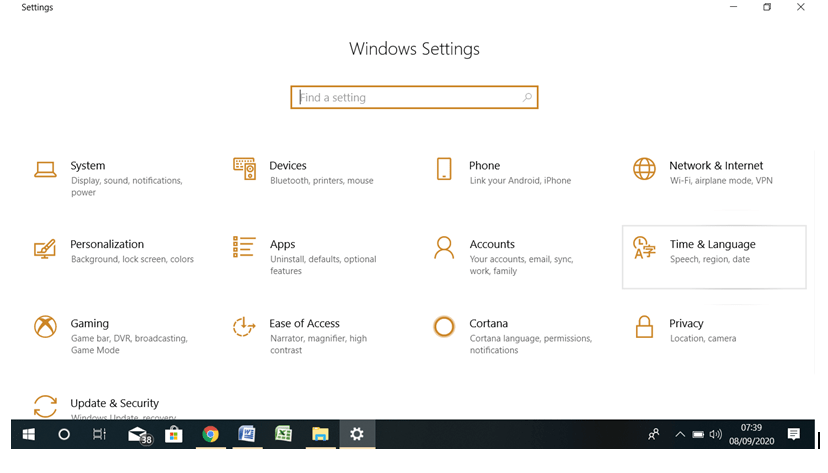Screen dimensions: 828x473
Task: Open File Explorer from the taskbar
Action: tap(320, 434)
